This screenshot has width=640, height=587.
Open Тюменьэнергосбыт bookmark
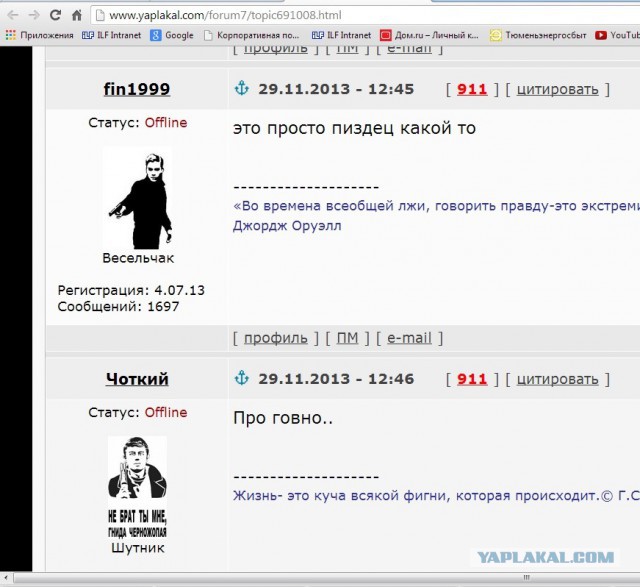[538, 35]
